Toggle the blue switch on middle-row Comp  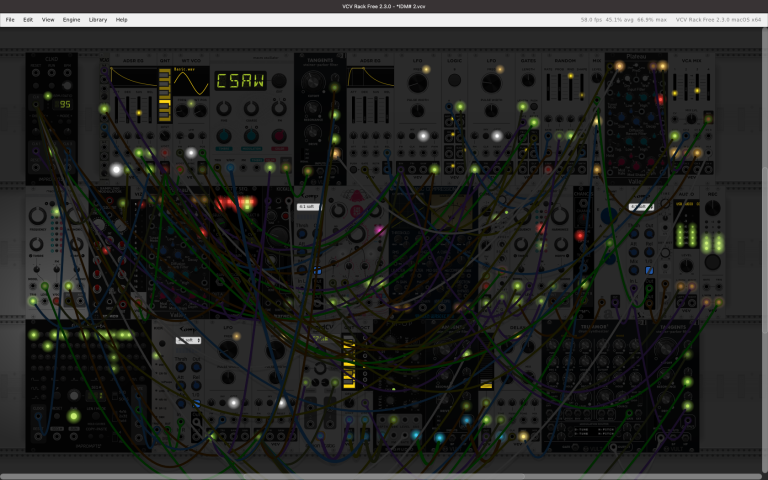coord(317,270)
